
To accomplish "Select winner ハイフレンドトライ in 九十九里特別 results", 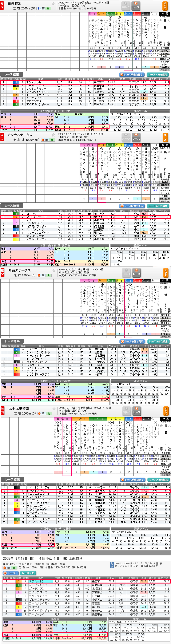I will pos(38,487).
